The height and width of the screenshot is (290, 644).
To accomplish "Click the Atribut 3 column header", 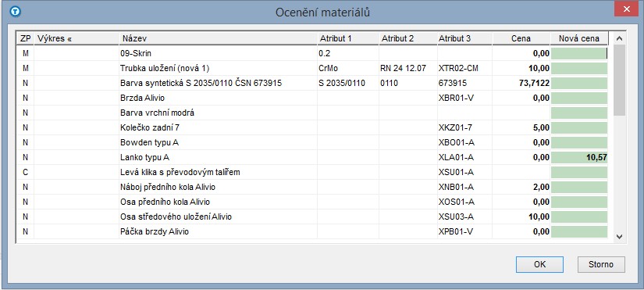I will pos(464,38).
